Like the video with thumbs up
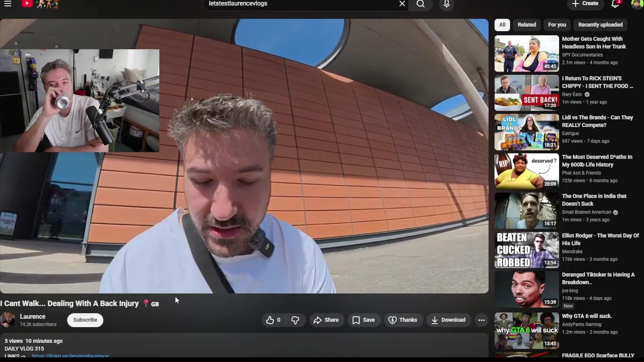644x362 pixels. point(273,320)
